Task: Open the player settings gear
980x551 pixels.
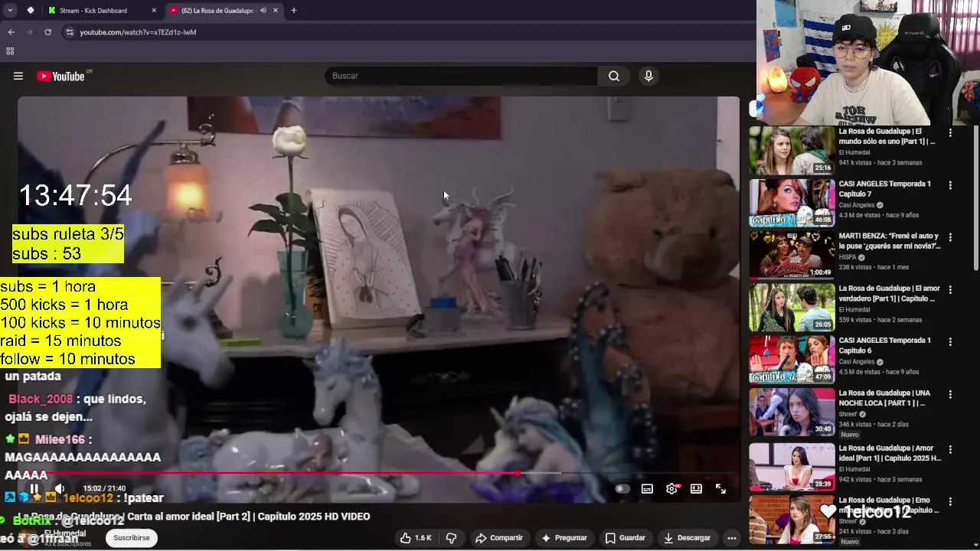Action: 671,489
